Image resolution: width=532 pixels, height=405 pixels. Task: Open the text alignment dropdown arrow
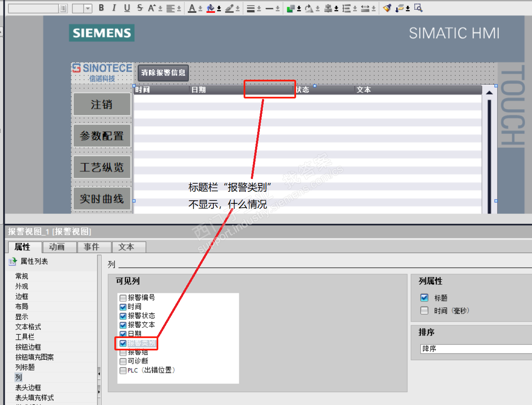(178, 9)
